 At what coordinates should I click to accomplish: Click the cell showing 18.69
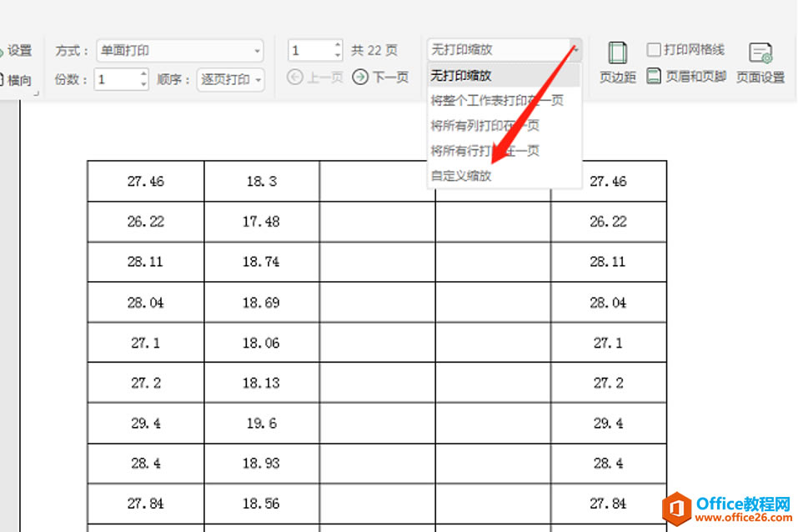[x=262, y=303]
